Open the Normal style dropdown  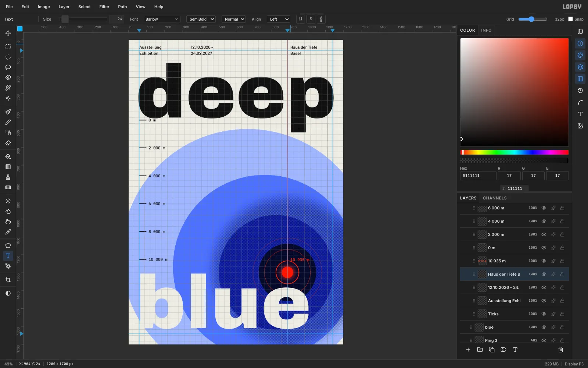[x=234, y=19]
